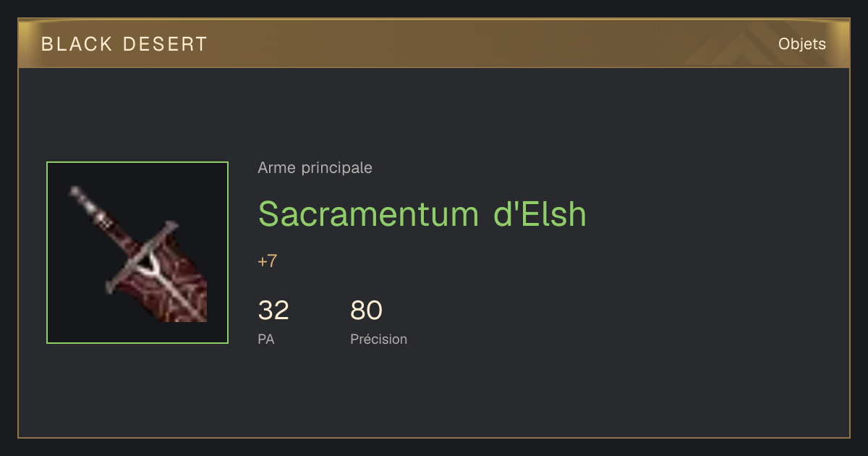Click the green-bordered item thumbnail frame
Screen dimensions: 868x456
pyautogui.click(x=137, y=253)
